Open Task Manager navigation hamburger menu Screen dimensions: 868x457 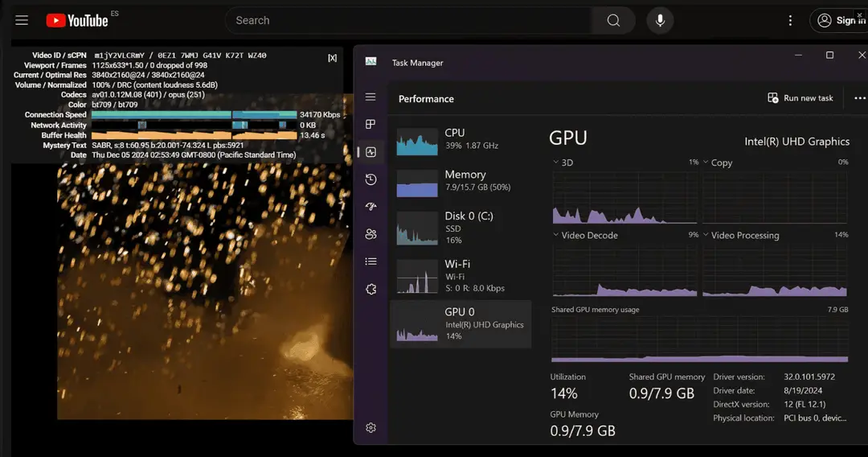click(x=371, y=97)
